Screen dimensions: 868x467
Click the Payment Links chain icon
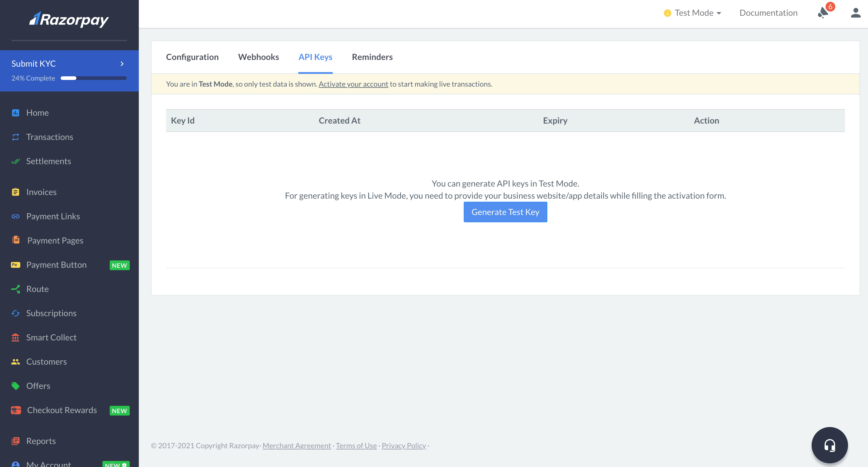click(x=15, y=216)
